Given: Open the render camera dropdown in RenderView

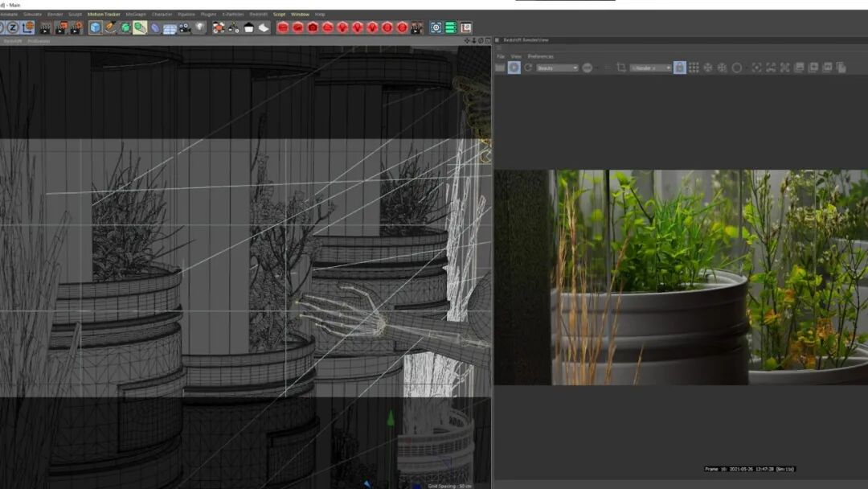Looking at the screenshot, I should [651, 68].
